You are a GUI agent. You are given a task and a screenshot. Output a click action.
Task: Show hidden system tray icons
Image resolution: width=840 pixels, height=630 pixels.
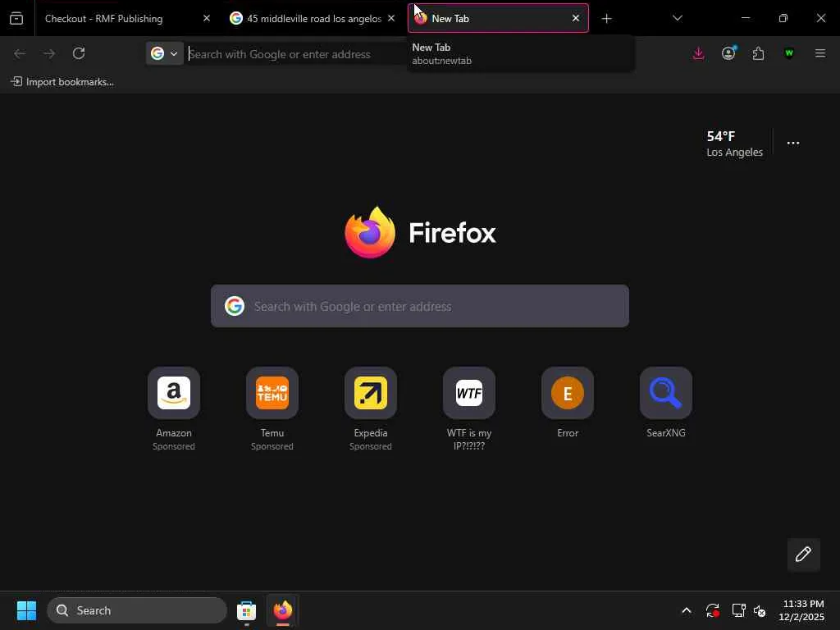point(687,610)
